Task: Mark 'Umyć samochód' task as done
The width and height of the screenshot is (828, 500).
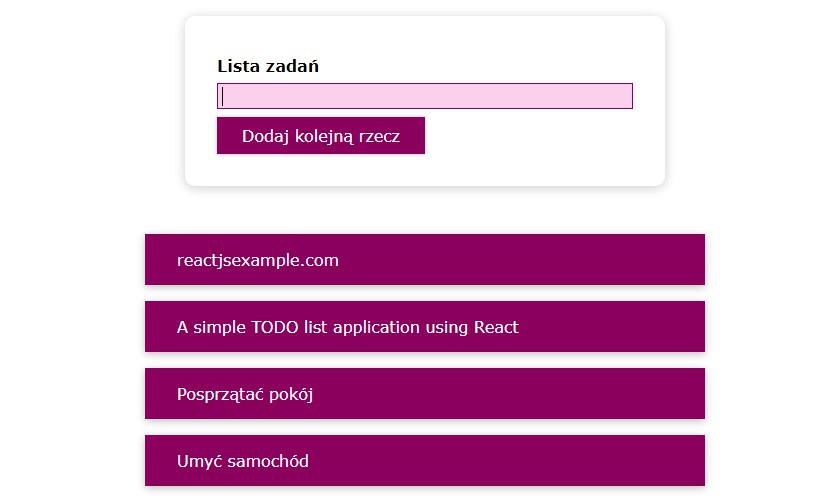Action: 424,461
